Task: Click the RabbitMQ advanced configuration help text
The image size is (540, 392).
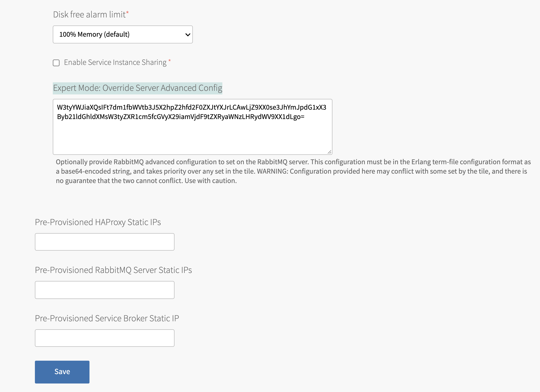Action: pos(293,171)
